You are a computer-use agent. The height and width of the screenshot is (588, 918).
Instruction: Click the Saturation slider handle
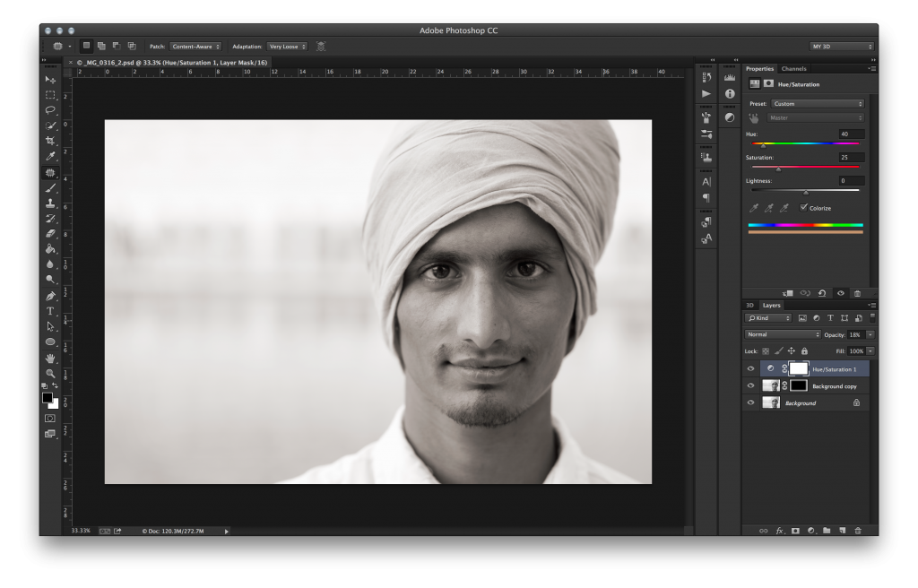(778, 169)
